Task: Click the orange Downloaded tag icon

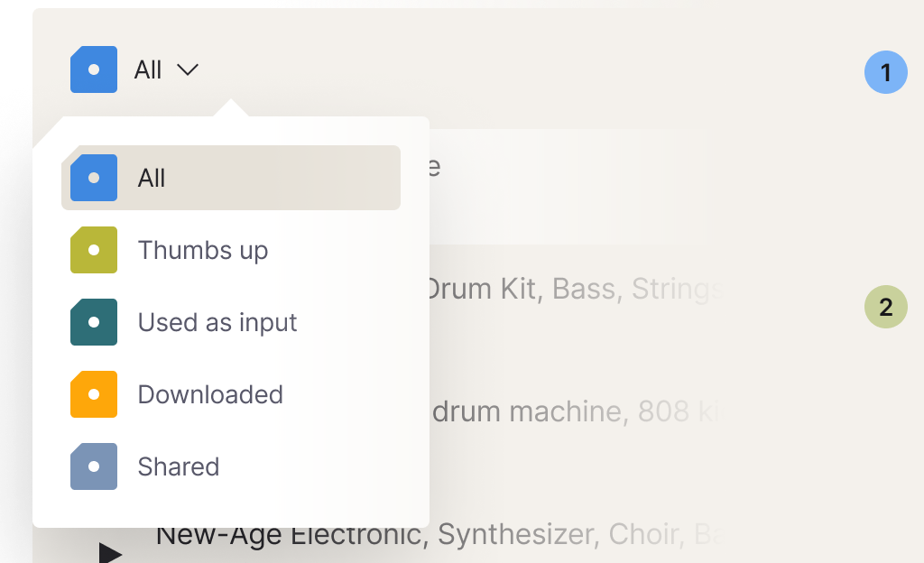Action: tap(94, 394)
